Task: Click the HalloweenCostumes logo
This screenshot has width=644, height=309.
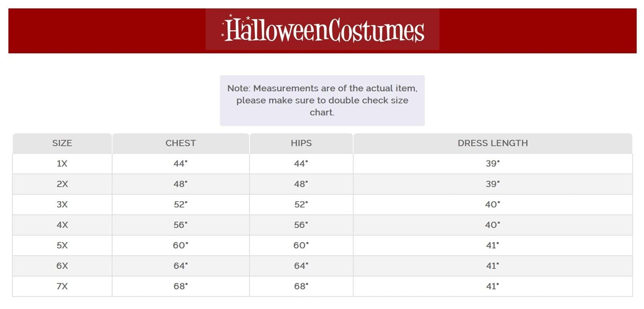Action: click(322, 30)
